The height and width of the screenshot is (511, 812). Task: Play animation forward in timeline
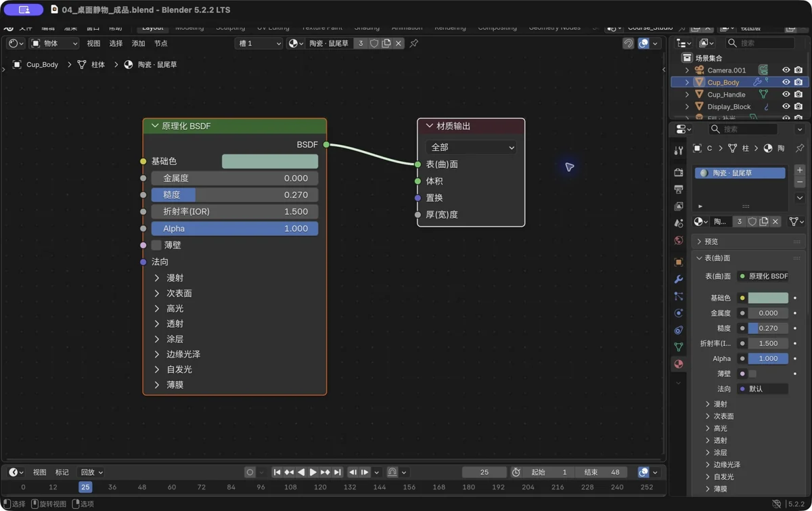pyautogui.click(x=313, y=472)
